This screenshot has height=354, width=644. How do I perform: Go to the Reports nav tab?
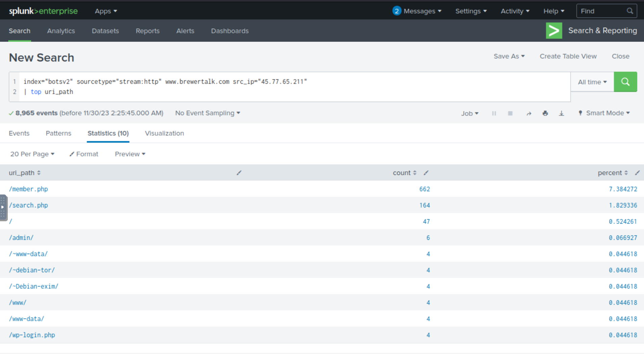[x=148, y=31]
